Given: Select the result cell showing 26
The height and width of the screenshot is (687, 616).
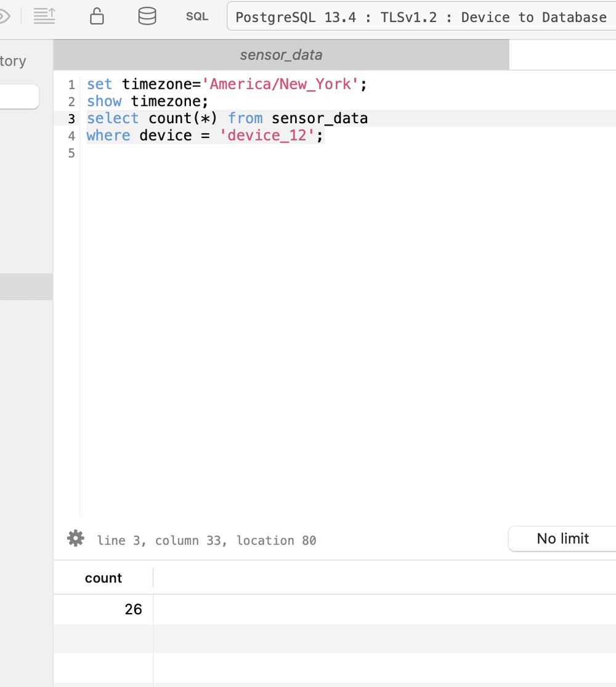Looking at the screenshot, I should click(103, 609).
